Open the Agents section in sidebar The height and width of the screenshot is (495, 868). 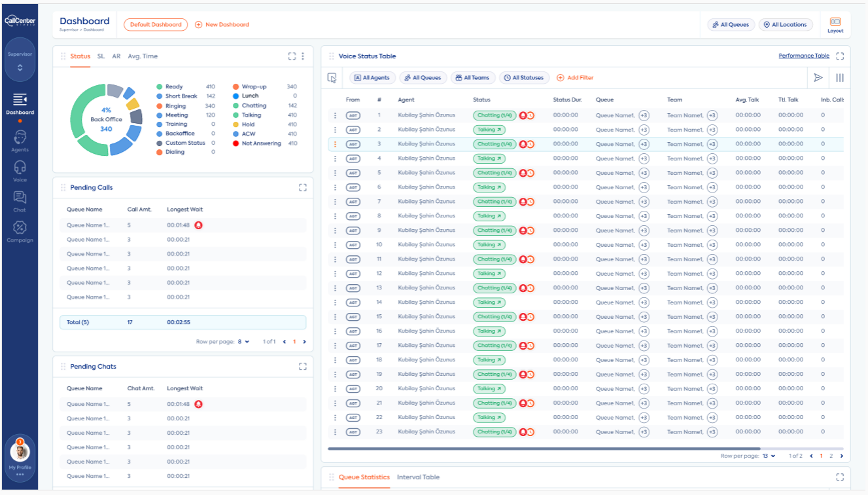pos(20,141)
